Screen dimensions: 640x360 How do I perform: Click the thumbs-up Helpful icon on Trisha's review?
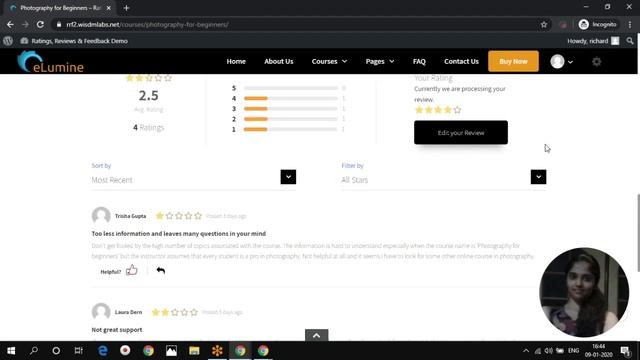pyautogui.click(x=131, y=270)
